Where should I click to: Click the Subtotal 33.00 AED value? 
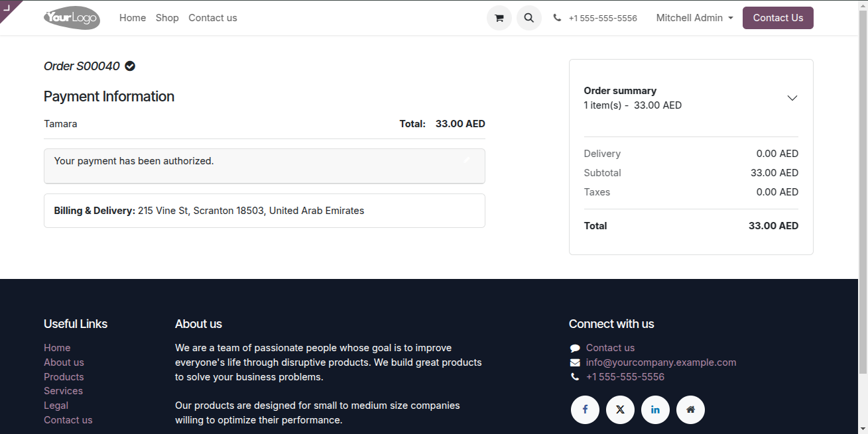pyautogui.click(x=775, y=173)
